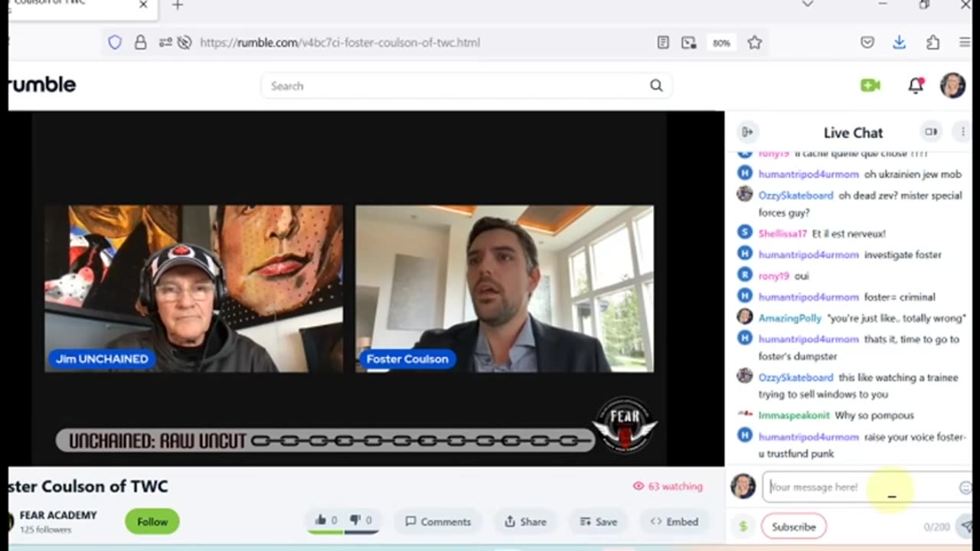Click OzzySkateboard's avatar beside 'oh dead zev'
Viewport: 980px width, 551px height.
(x=744, y=194)
